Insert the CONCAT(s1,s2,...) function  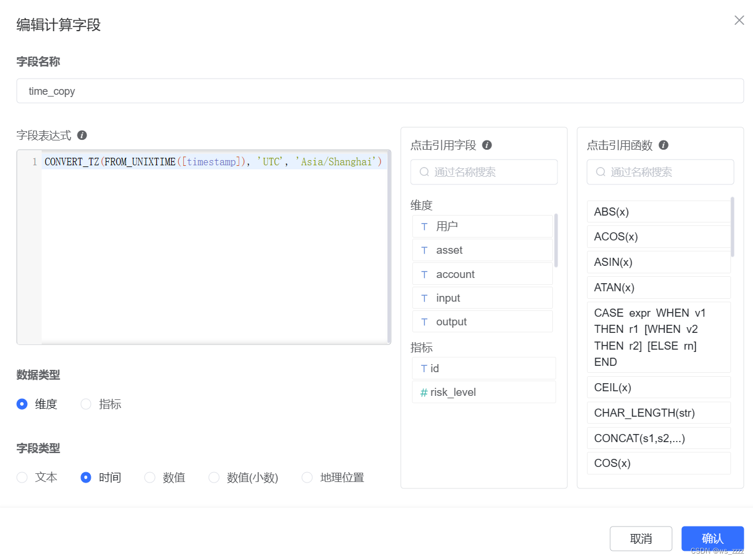(x=659, y=438)
